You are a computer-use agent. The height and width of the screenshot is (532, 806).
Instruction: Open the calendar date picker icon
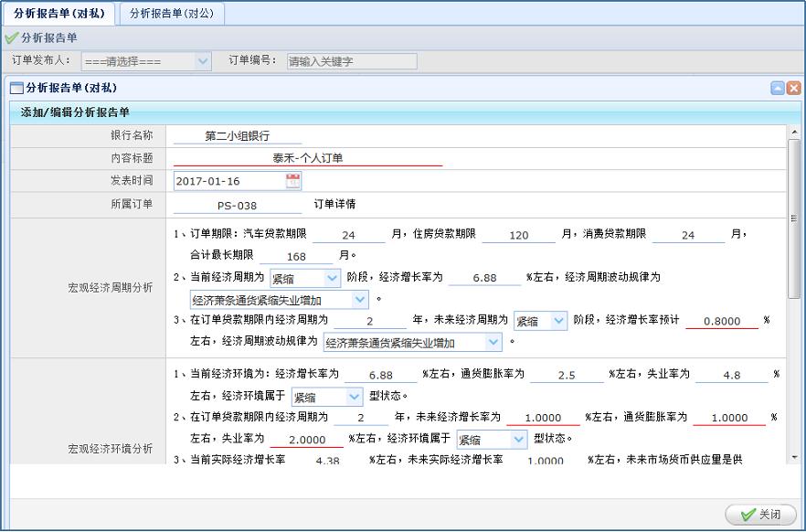(x=292, y=181)
